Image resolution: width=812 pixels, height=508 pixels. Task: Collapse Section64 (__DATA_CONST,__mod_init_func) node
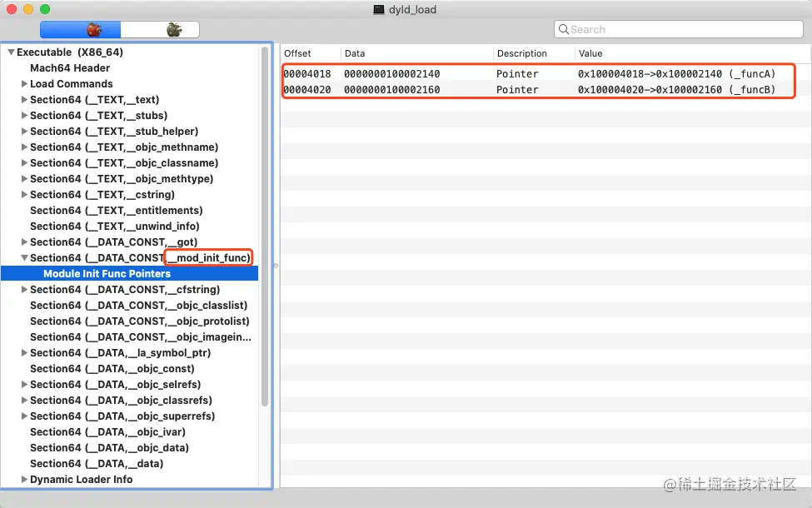click(24, 258)
